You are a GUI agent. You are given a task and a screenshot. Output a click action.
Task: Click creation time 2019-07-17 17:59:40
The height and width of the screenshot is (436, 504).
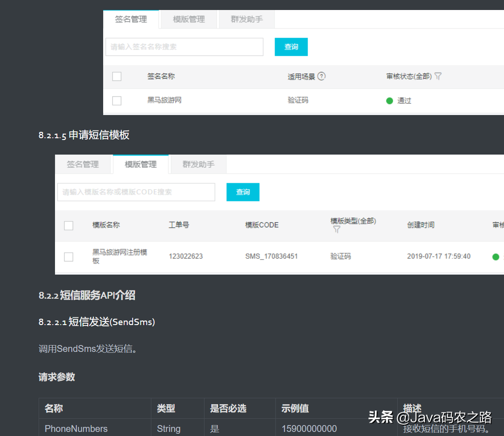(x=439, y=256)
